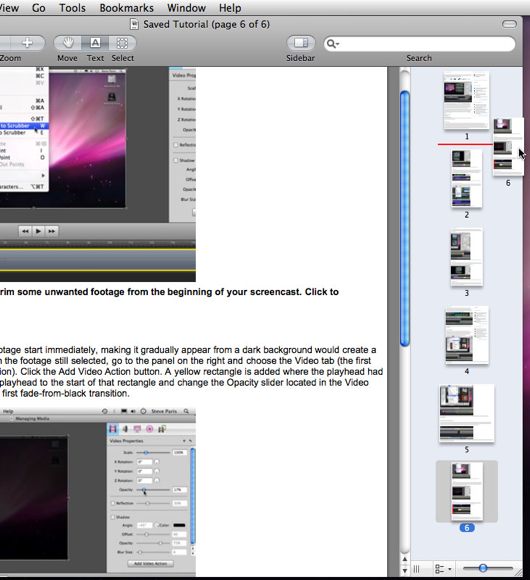Screen dimensions: 530x580
Task: Select the Move hand tool
Action: [x=67, y=43]
